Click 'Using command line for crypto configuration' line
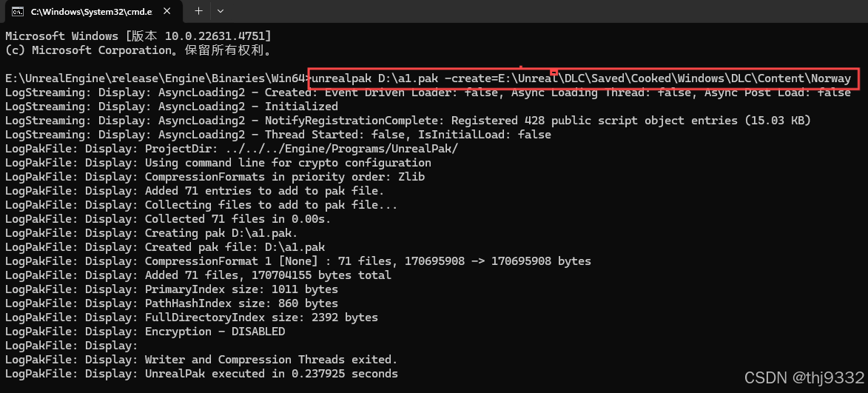Image resolution: width=868 pixels, height=393 pixels. (x=218, y=163)
